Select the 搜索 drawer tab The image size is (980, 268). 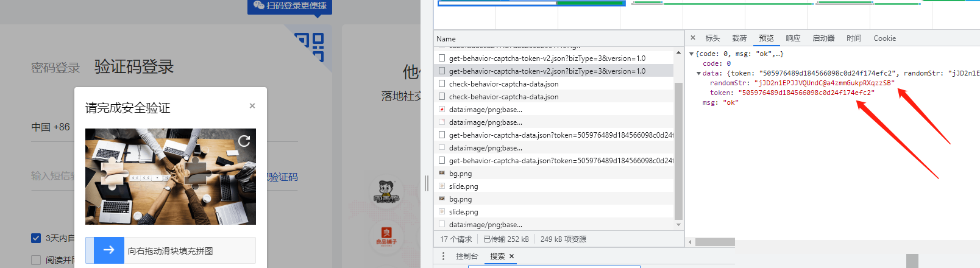click(x=497, y=256)
